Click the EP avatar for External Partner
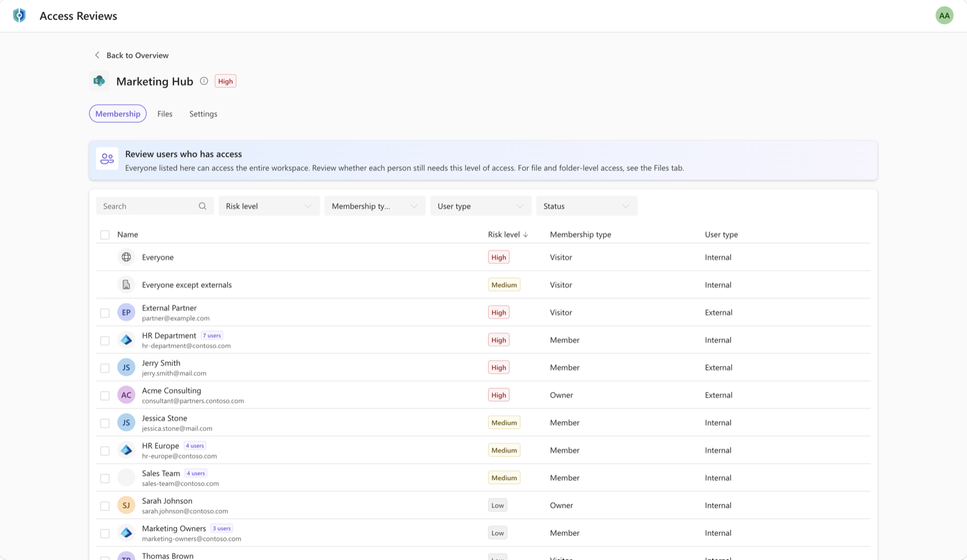The height and width of the screenshot is (560, 967). pos(126,312)
